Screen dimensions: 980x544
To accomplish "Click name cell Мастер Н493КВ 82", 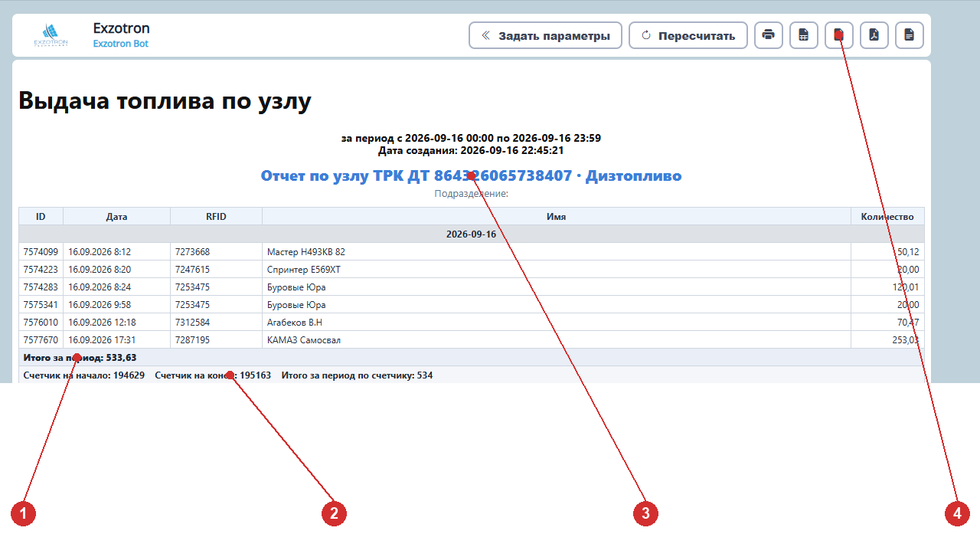I will tap(556, 251).
